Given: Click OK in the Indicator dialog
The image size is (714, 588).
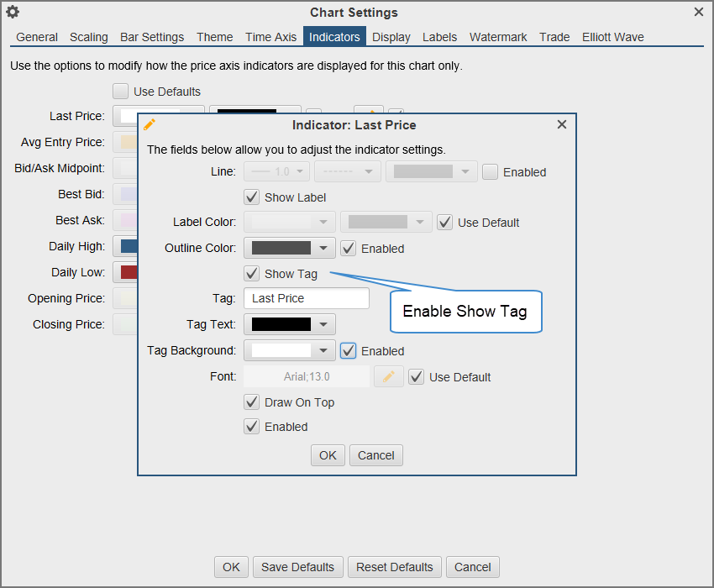Looking at the screenshot, I should [328, 455].
